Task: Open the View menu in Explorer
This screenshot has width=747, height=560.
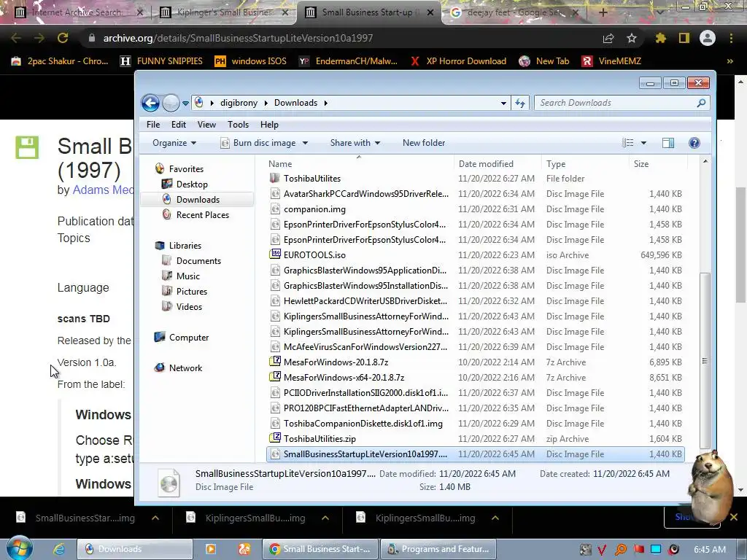Action: tap(206, 125)
